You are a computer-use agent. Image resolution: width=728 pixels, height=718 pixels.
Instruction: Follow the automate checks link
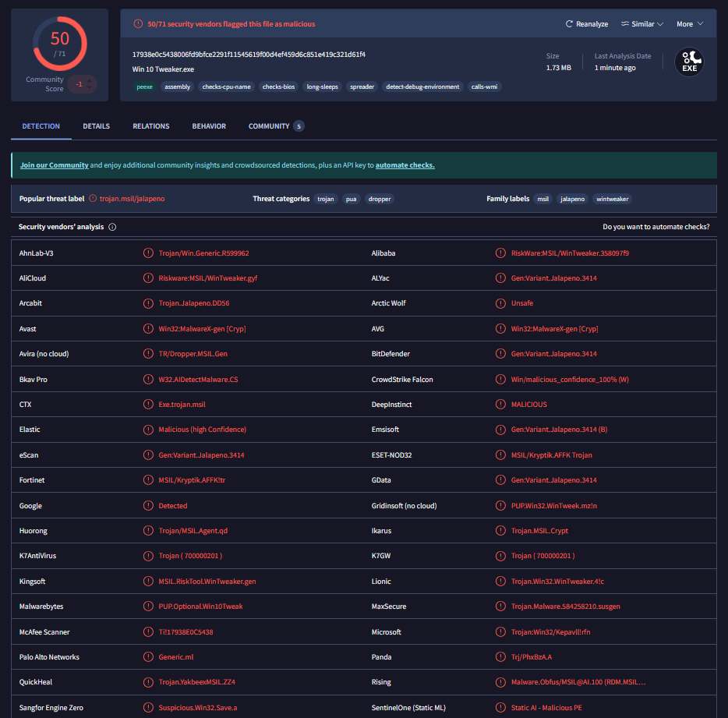(405, 165)
